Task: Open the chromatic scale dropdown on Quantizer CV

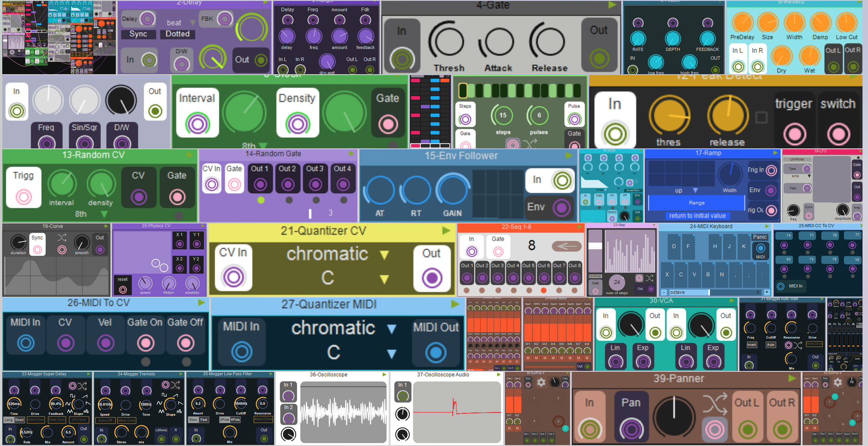Action: click(384, 255)
